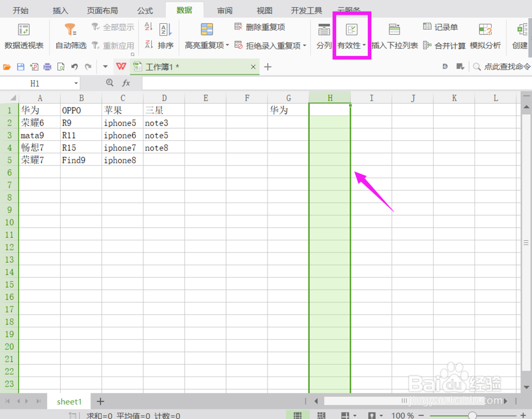This screenshot has width=532, height=419.
Task: Switch to 公式 (Formulas) tab
Action: pos(145,11)
